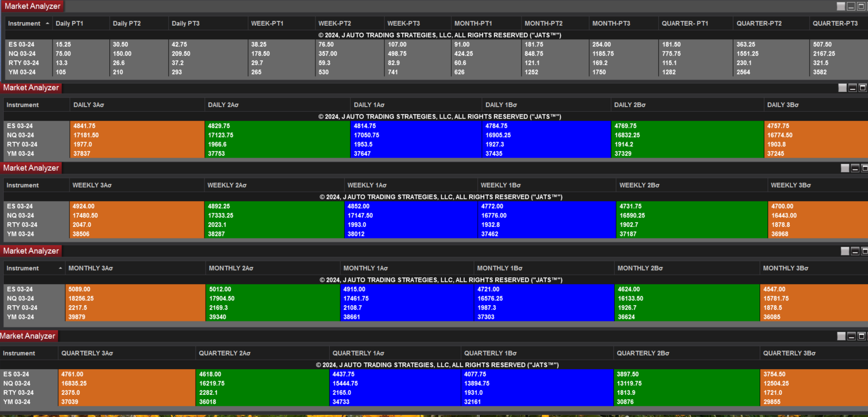Click the orange 4924.00 cell
This screenshot has height=417, width=868.
137,206
